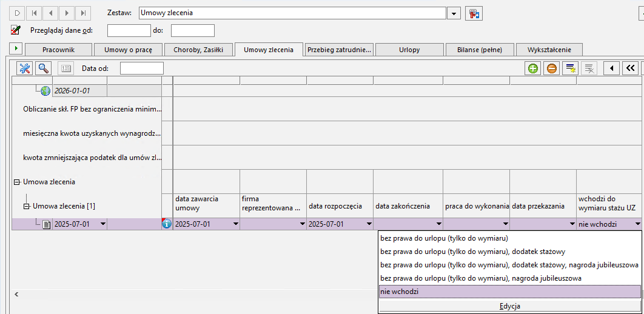
Task: Click the green plus add button
Action: (533, 68)
